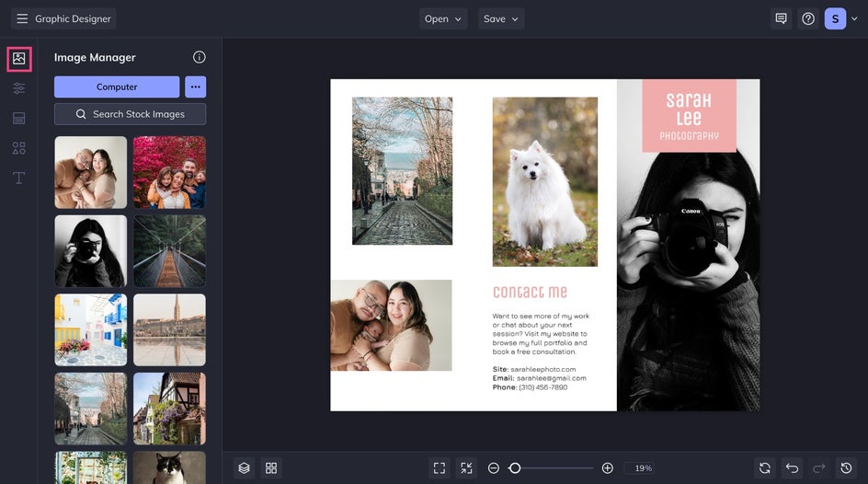Click the zoom out minus icon
Viewport: 868px width, 484px height.
pos(493,468)
